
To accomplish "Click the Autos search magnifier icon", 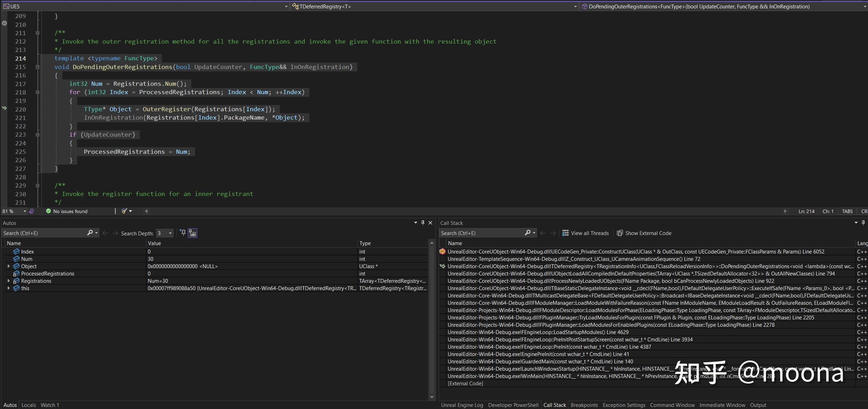I will click(90, 233).
